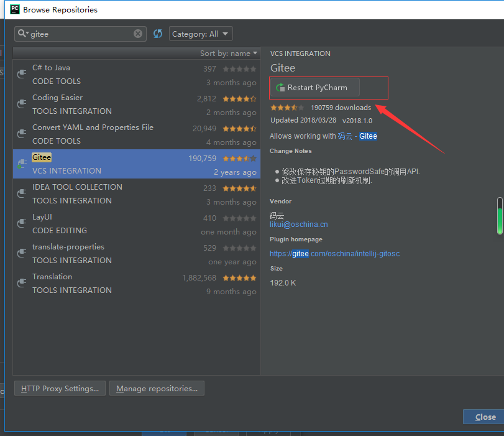Select IDEA TOOL COLLECTION plugin
The image size is (504, 436).
click(137, 193)
